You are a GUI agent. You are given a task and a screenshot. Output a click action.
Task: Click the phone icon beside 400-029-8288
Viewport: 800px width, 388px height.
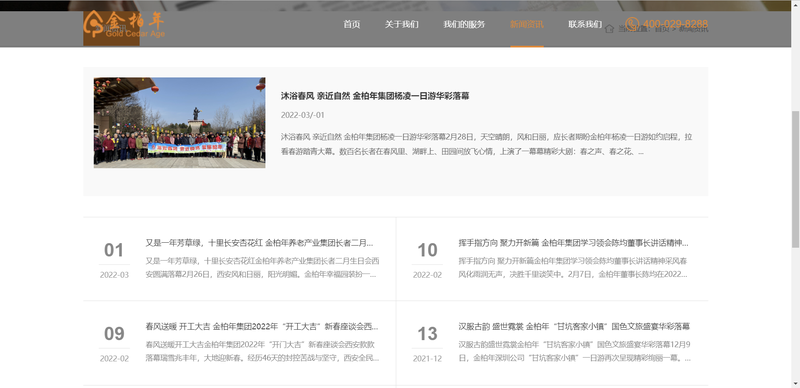point(632,24)
